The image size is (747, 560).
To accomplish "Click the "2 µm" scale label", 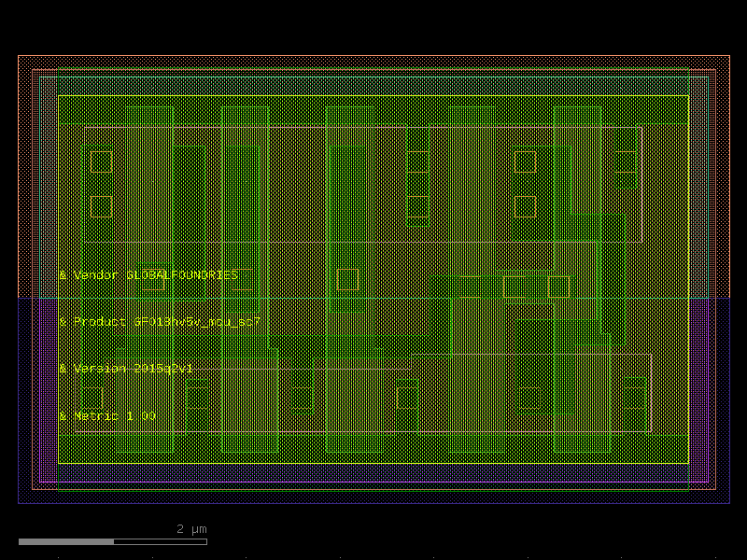I will [x=191, y=529].
